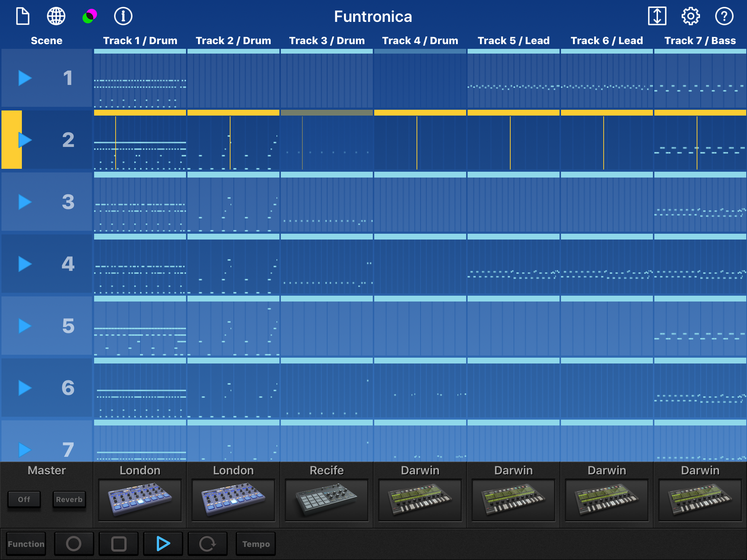Open Track 6 Darwin synth gadget
The width and height of the screenshot is (747, 560).
tap(607, 500)
